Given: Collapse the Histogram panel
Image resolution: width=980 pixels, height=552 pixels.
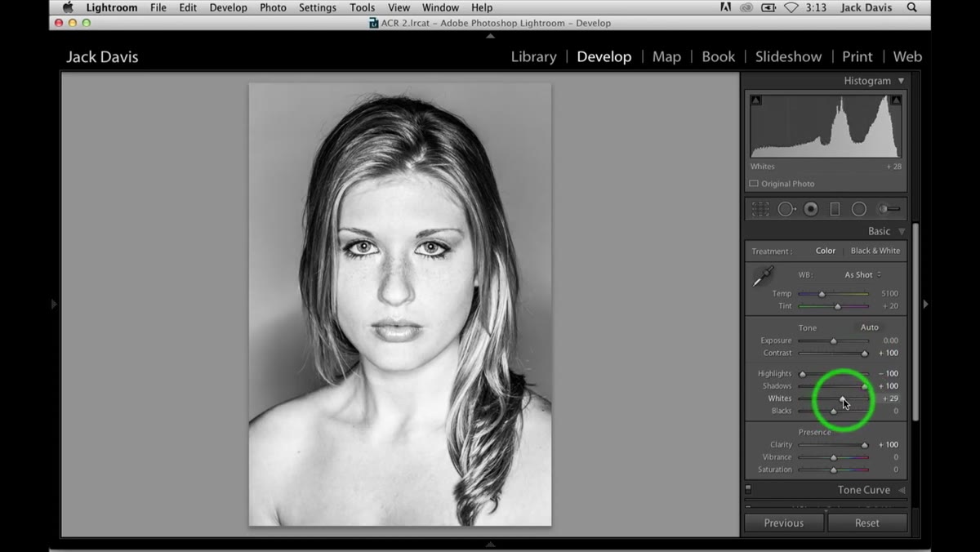Looking at the screenshot, I should [901, 81].
